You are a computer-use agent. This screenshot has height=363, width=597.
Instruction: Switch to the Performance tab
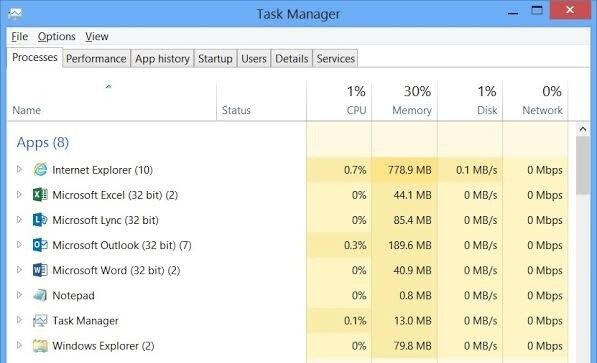pos(96,59)
